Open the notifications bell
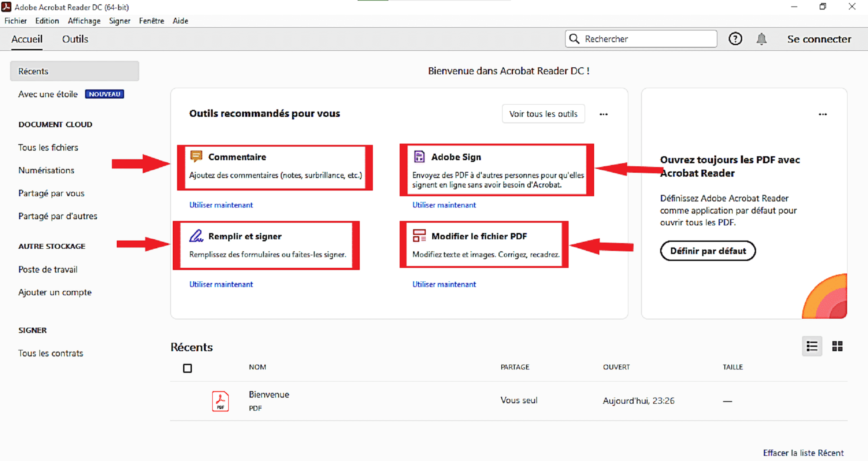 tap(761, 39)
